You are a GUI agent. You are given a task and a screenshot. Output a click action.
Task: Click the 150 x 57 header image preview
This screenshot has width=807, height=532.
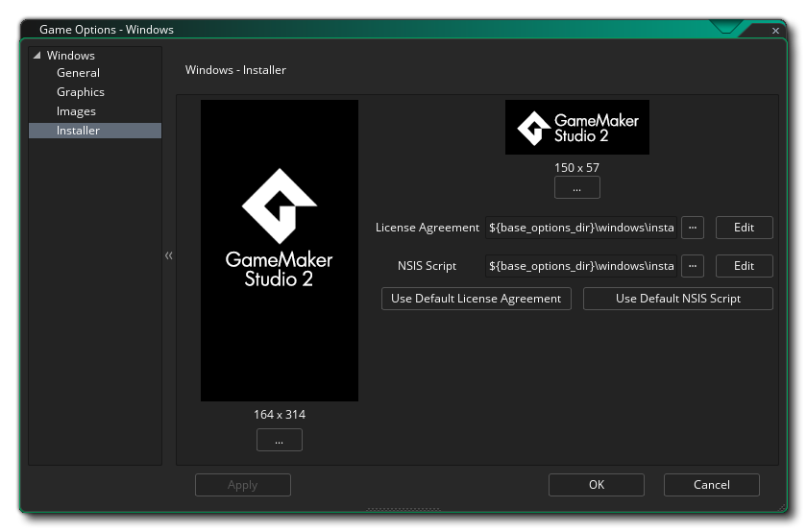(x=577, y=127)
